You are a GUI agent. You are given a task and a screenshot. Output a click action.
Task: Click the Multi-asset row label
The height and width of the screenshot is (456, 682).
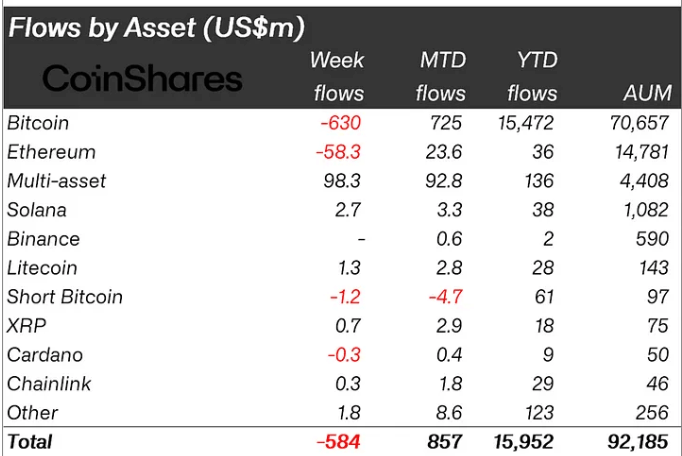pos(56,181)
